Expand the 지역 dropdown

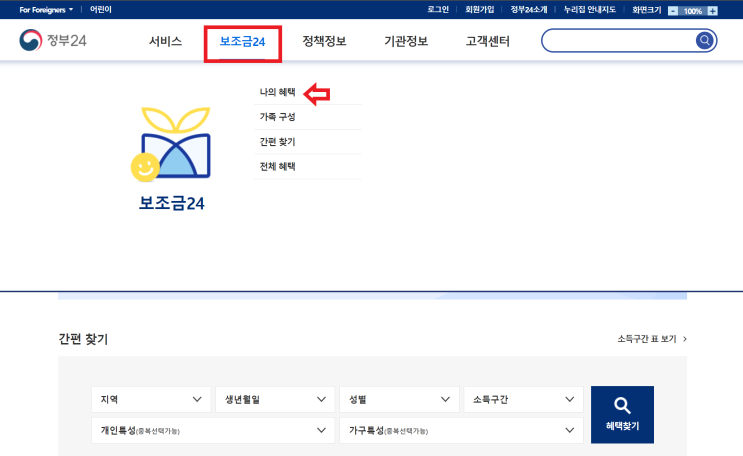[x=151, y=399]
